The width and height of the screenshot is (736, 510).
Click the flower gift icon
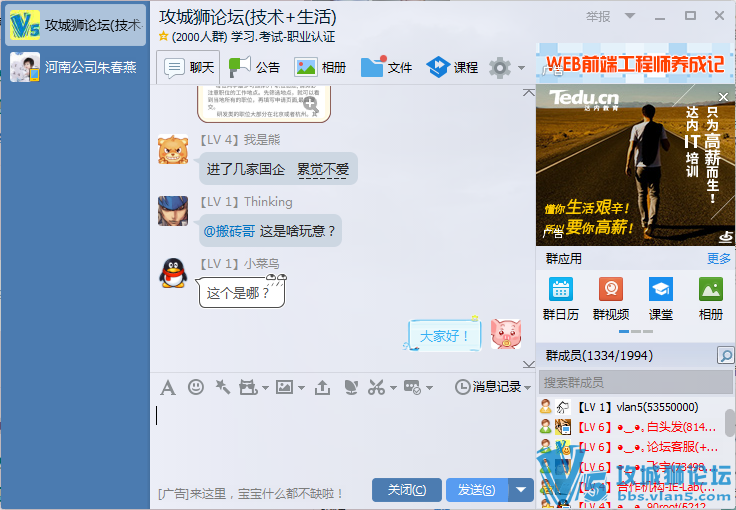(x=350, y=387)
